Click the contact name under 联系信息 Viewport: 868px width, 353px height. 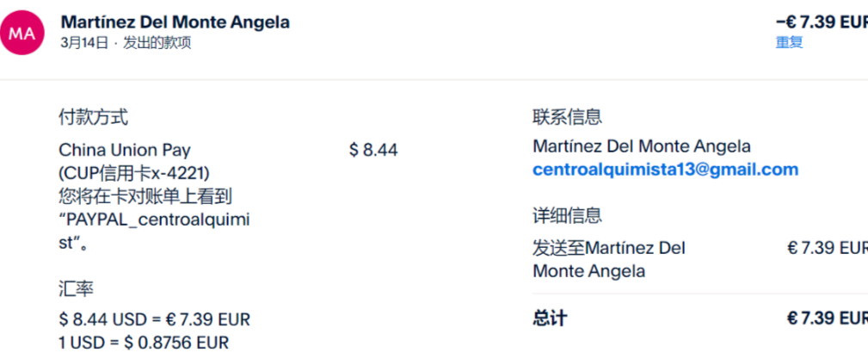(x=641, y=146)
